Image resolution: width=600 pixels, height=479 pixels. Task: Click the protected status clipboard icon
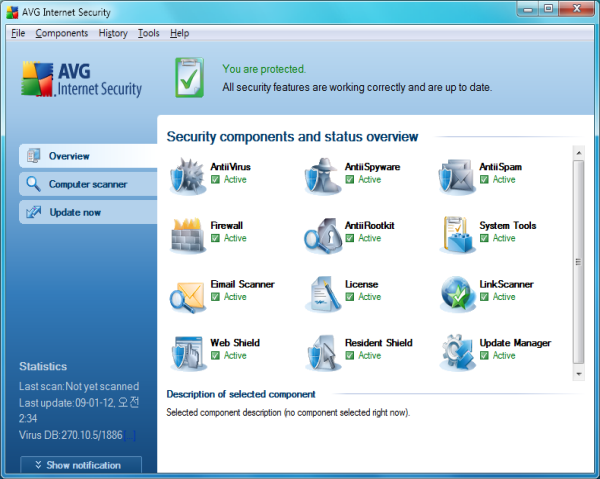189,78
